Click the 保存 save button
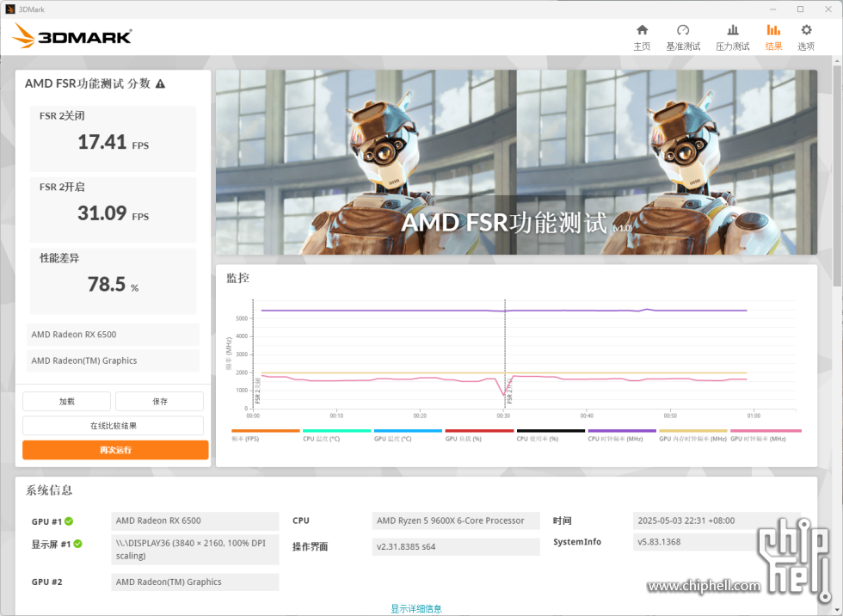 (x=160, y=402)
